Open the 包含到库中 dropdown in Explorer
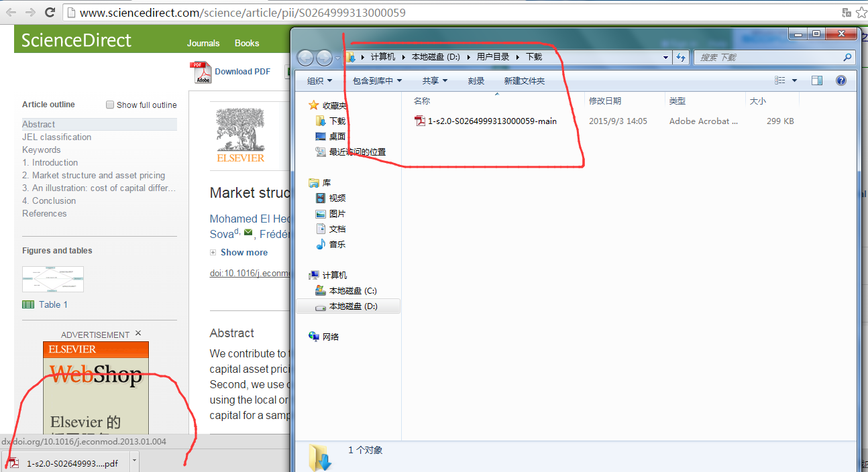This screenshot has width=868, height=472. [377, 80]
